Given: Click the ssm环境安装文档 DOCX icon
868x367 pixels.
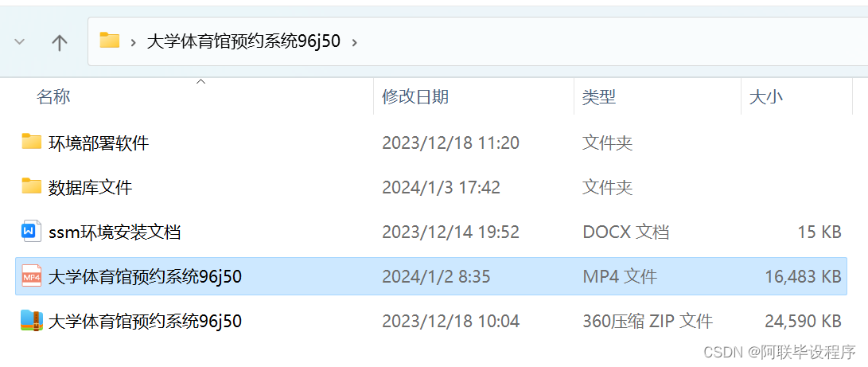Looking at the screenshot, I should tap(32, 231).
